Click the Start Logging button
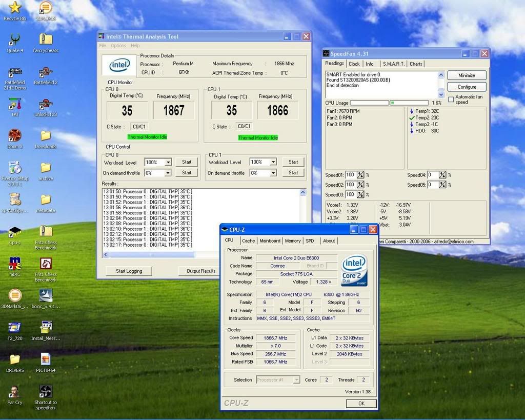 pyautogui.click(x=129, y=271)
